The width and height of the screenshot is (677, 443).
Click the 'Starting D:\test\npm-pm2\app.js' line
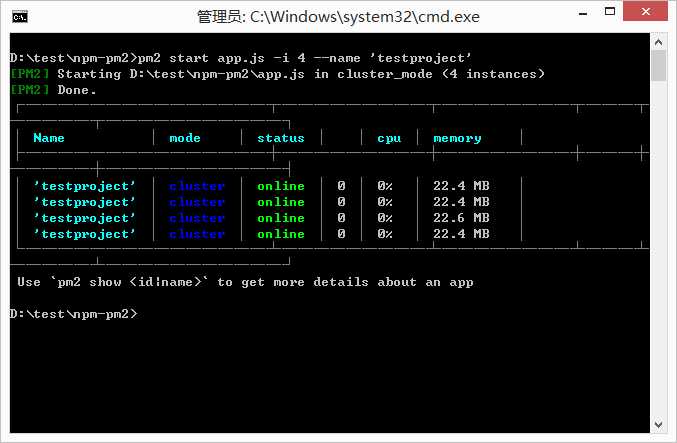(278, 74)
